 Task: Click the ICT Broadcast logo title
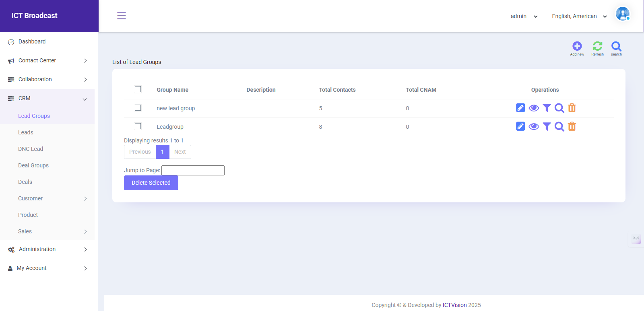pyautogui.click(x=35, y=16)
